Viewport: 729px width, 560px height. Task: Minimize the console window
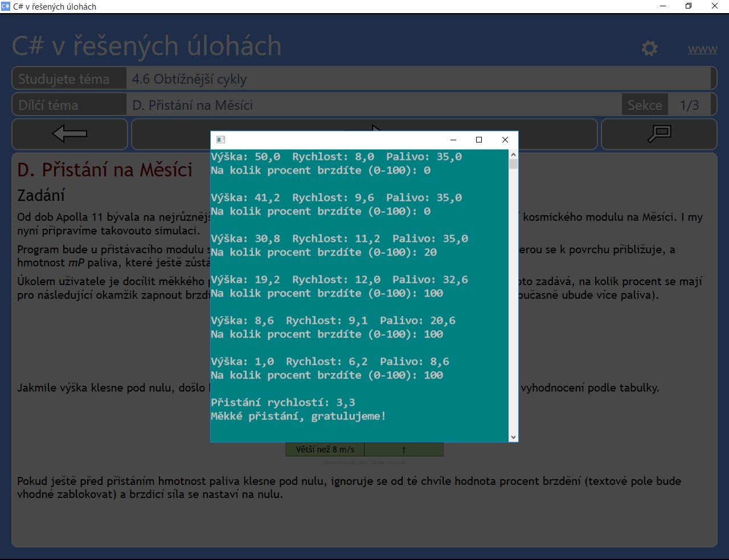click(x=453, y=139)
